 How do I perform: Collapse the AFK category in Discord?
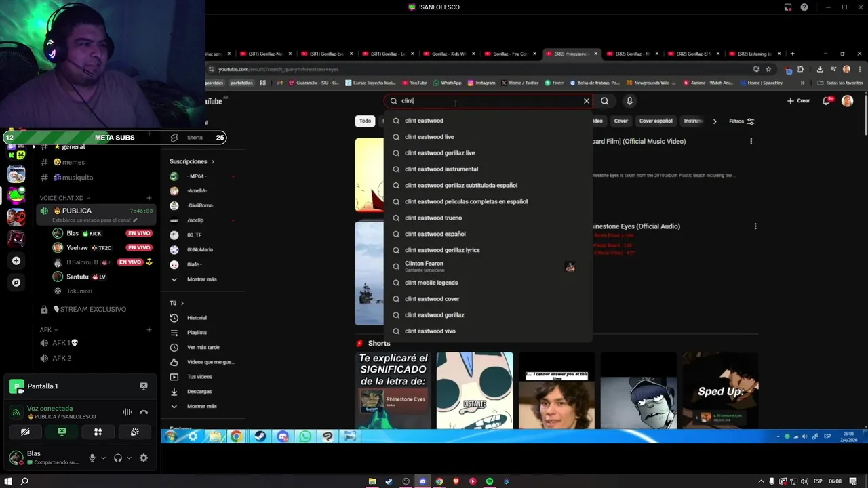pos(48,330)
